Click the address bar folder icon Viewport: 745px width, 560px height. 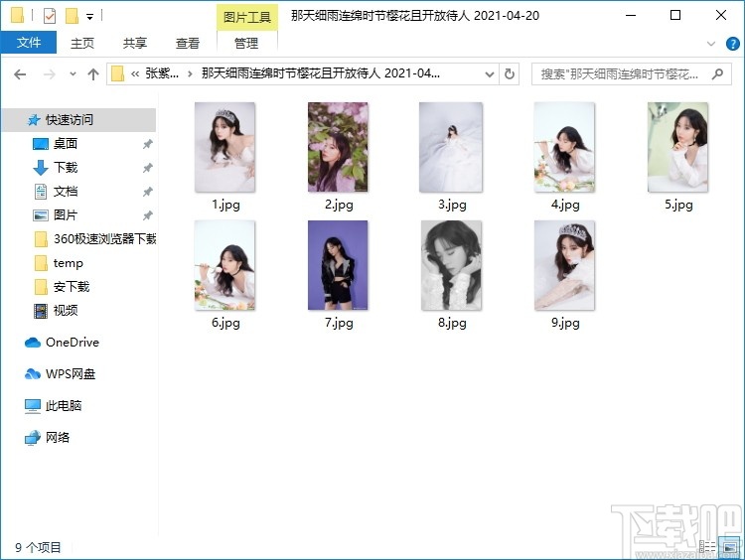coord(117,73)
